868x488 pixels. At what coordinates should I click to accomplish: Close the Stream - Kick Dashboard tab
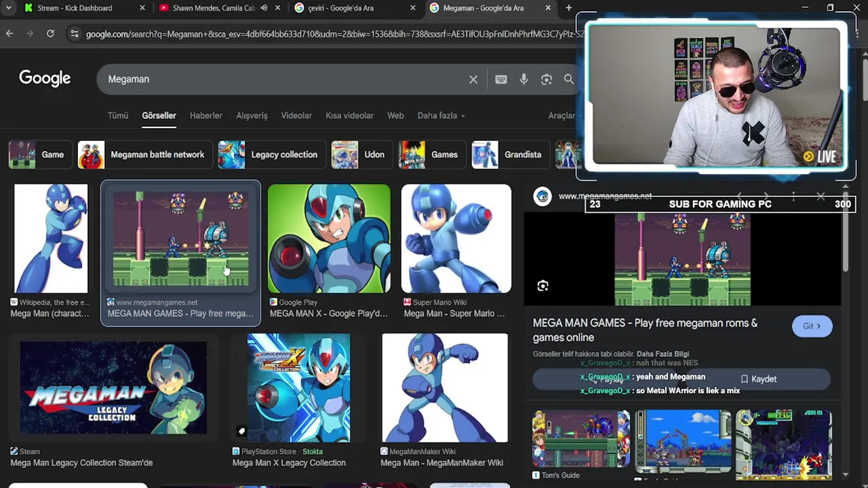click(142, 8)
